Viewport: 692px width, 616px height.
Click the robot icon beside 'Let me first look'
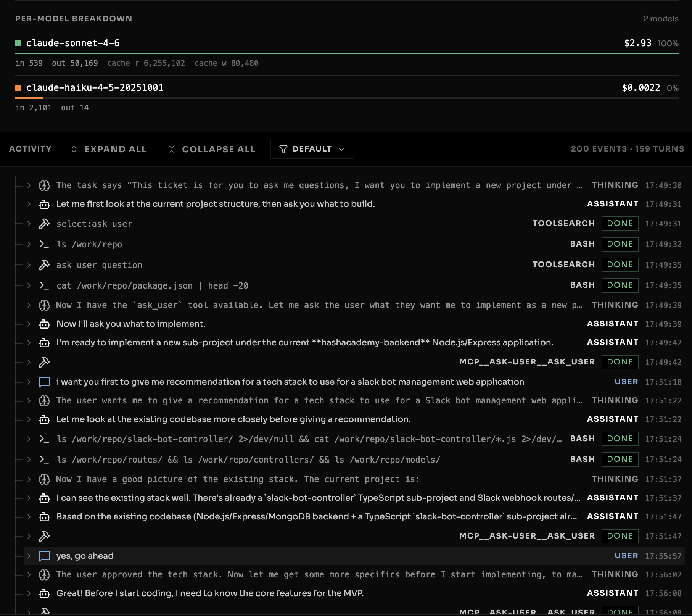pyautogui.click(x=44, y=204)
